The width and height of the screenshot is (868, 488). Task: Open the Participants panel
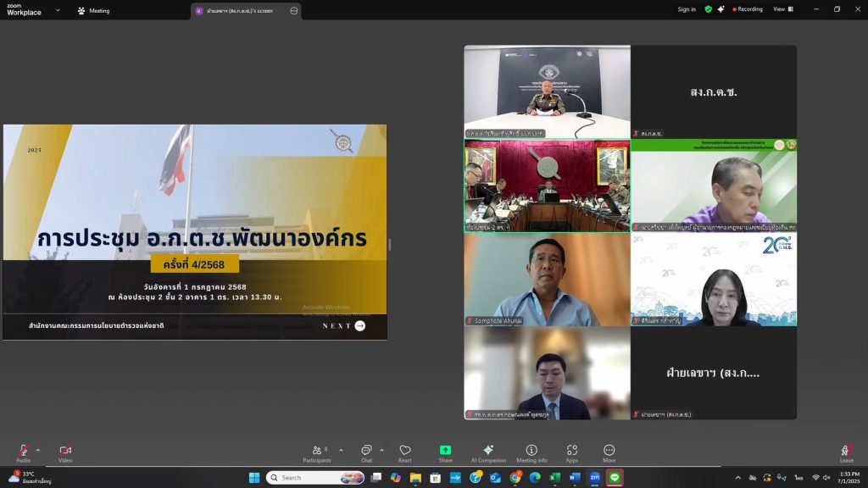pyautogui.click(x=317, y=452)
